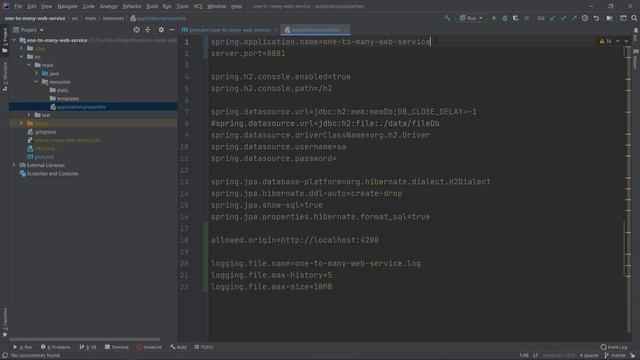
Task: Click the Build Project hammer icon
Action: 447,18
